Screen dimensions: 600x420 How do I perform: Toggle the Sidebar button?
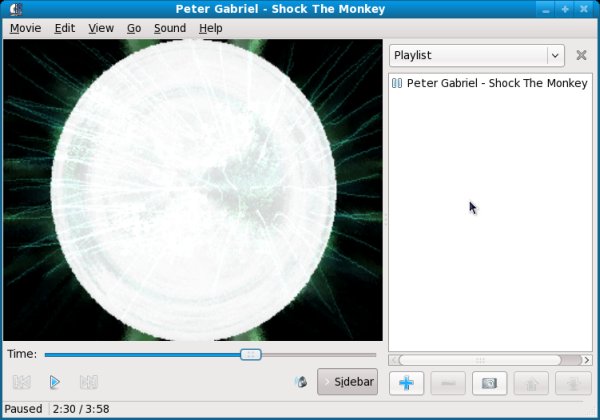click(347, 382)
